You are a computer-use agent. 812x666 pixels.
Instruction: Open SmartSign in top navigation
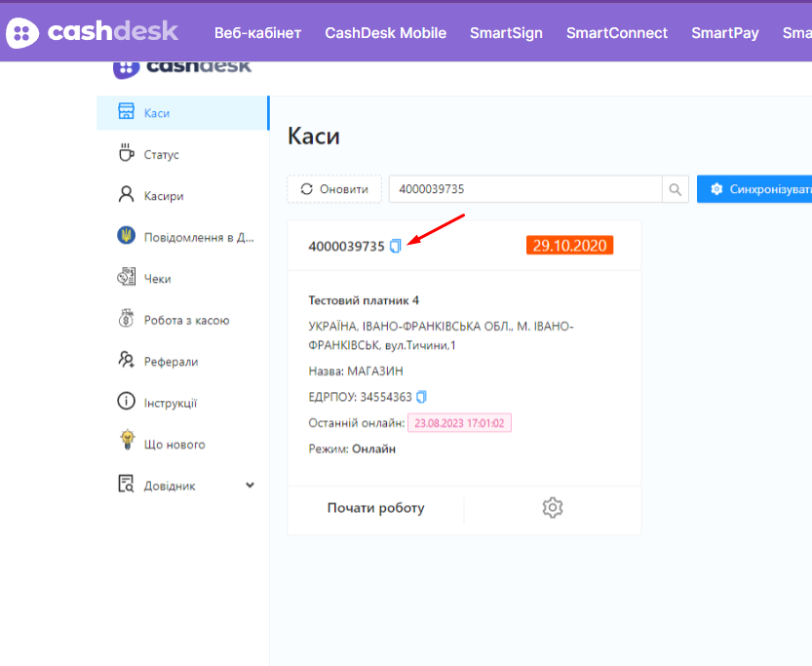[506, 33]
